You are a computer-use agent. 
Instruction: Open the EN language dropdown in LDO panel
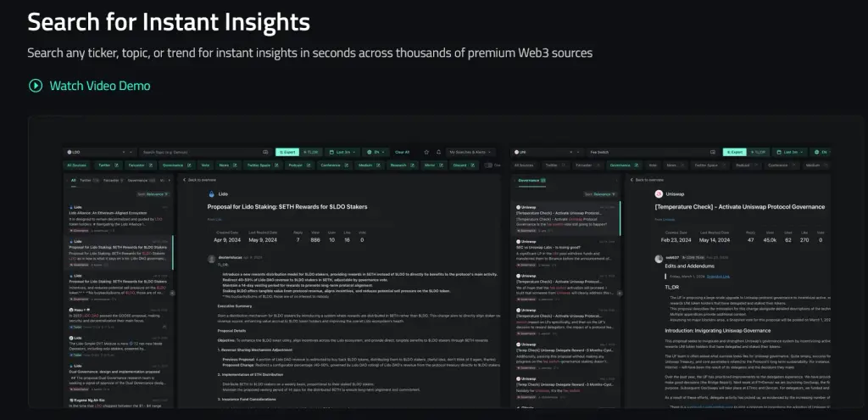[376, 152]
